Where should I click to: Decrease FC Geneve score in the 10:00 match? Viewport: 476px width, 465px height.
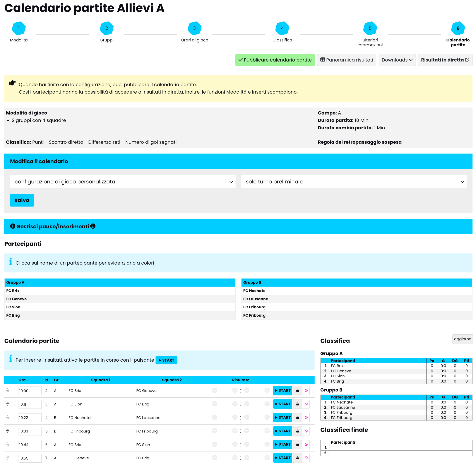(247, 390)
